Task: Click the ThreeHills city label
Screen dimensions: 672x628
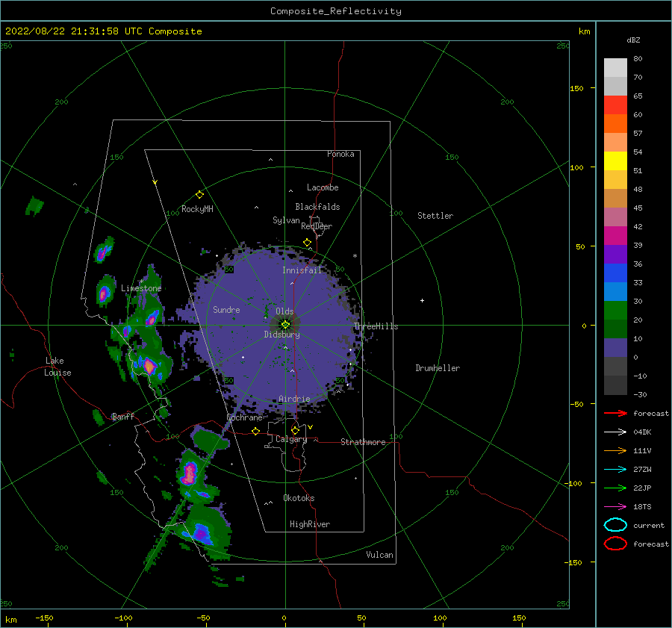Action: pos(376,326)
